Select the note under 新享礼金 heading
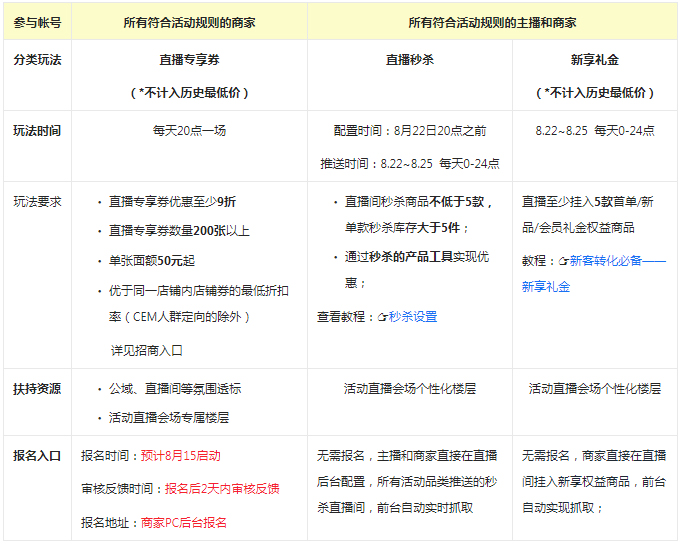The height and width of the screenshot is (548, 683). tap(595, 92)
